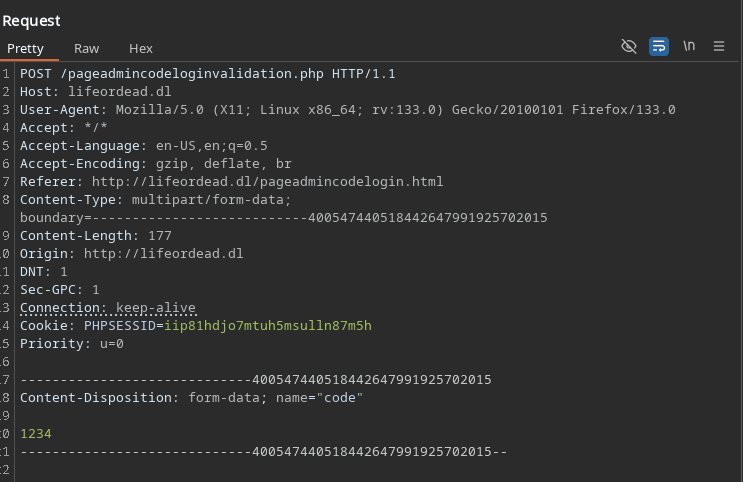Switch to the Hex tab
Image resolution: width=743 pixels, height=482 pixels.
141,48
